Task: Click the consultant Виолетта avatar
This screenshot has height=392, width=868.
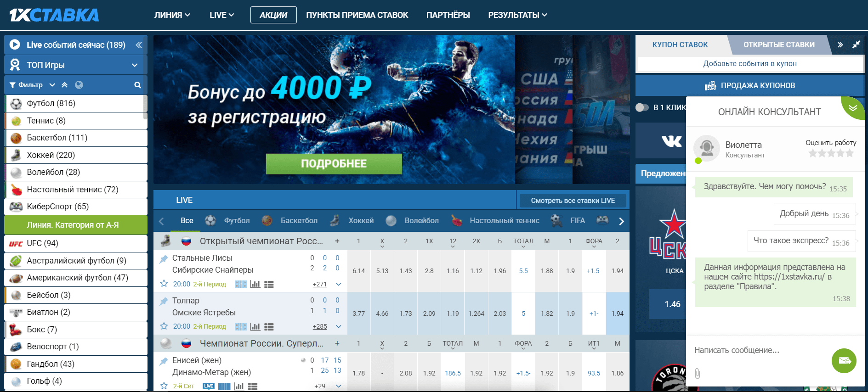Action: [x=706, y=148]
